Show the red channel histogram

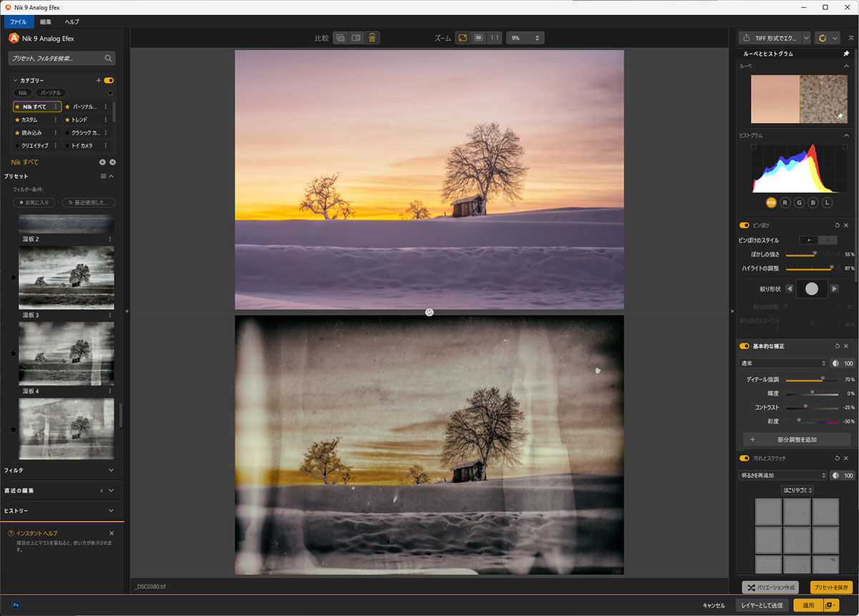785,203
